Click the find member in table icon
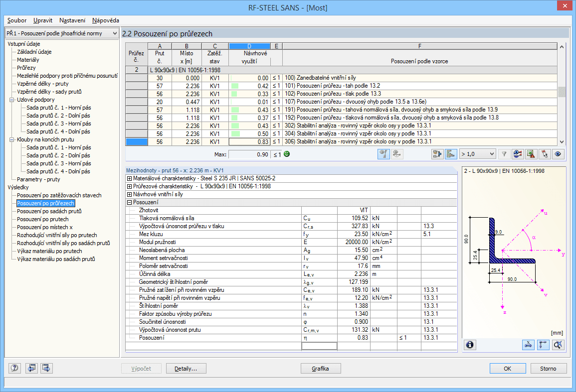Viewport: 576px width, 392px height. pyautogui.click(x=437, y=154)
